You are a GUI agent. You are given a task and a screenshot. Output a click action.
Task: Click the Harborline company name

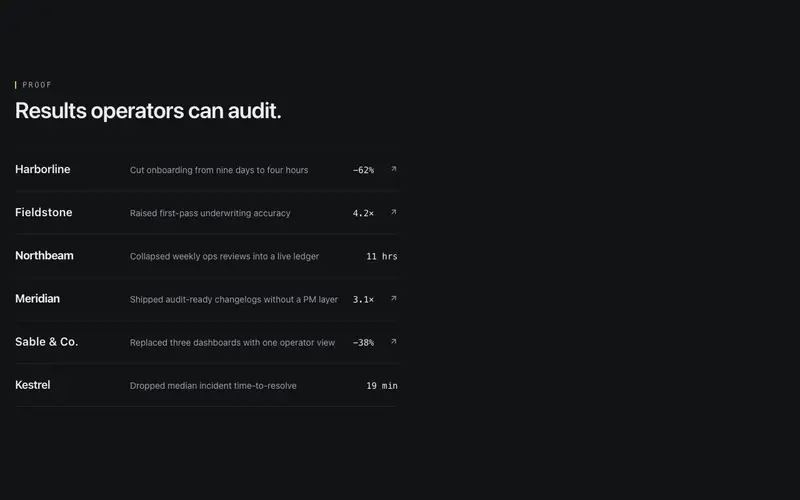point(42,169)
